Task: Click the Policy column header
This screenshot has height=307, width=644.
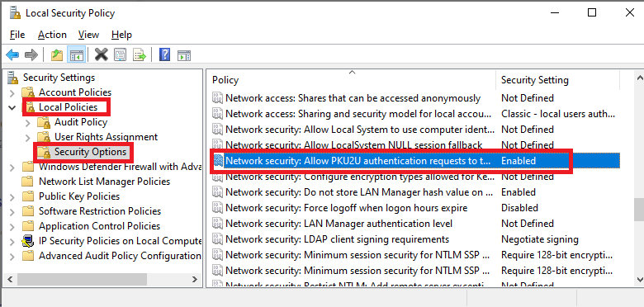Action: click(352, 80)
